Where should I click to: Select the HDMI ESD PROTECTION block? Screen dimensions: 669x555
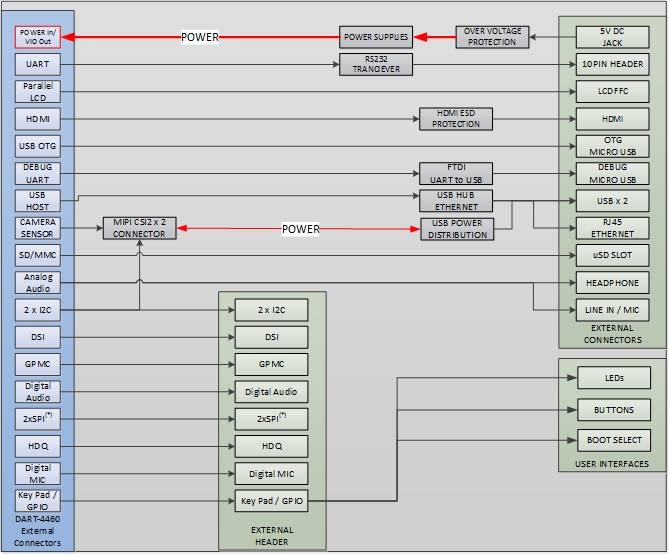(456, 119)
